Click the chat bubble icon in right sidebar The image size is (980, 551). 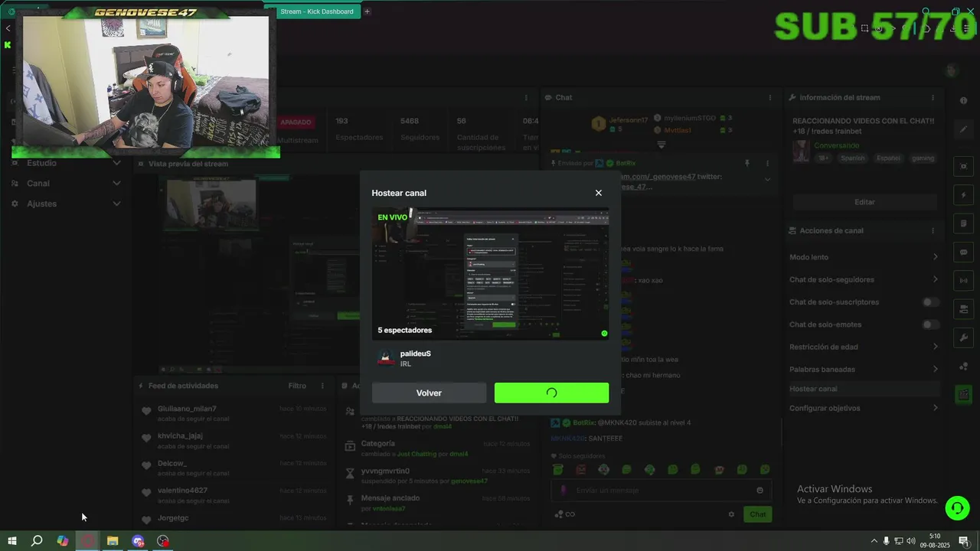pos(964,252)
